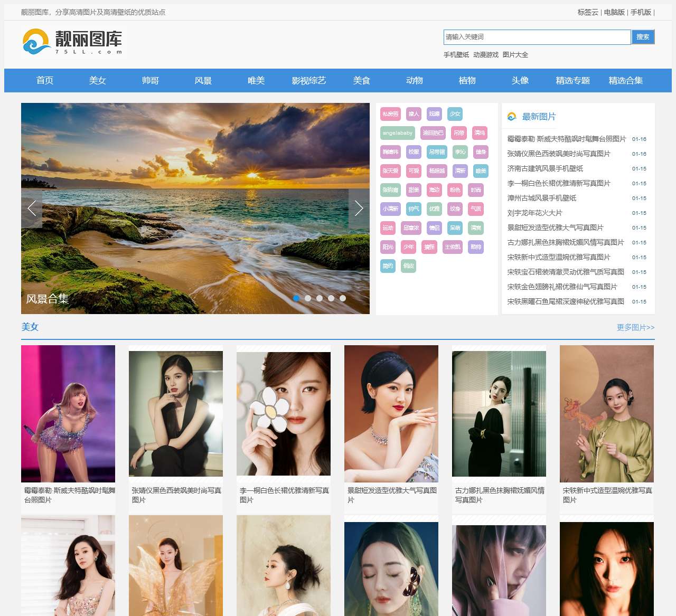Go to 美女 in the blue navigation bar
Viewport: 676px width, 616px height.
98,80
